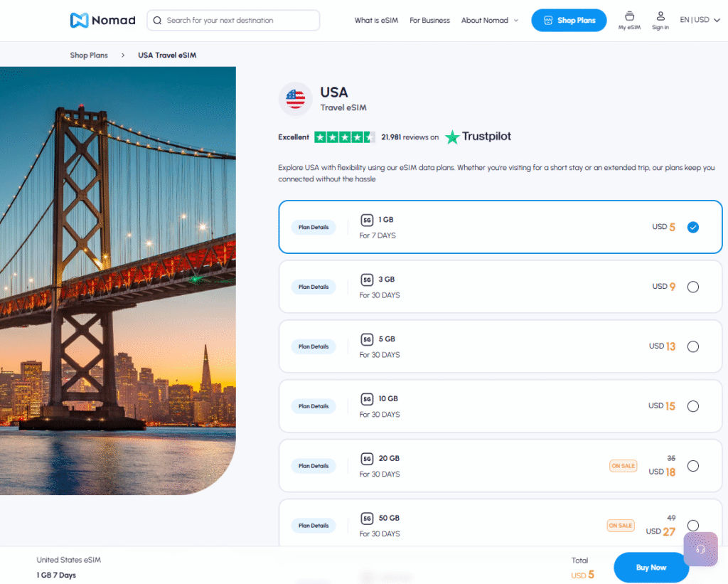Open My eSIM icon
Screen dimensions: 728x584
(x=629, y=16)
